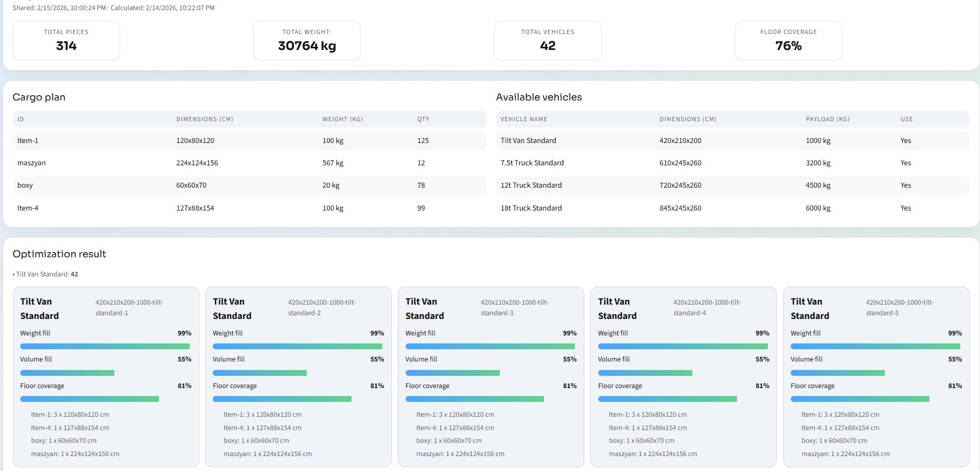Image resolution: width=980 pixels, height=471 pixels.
Task: Click the 7.5t Truck Standard vehicle row
Action: click(x=733, y=163)
